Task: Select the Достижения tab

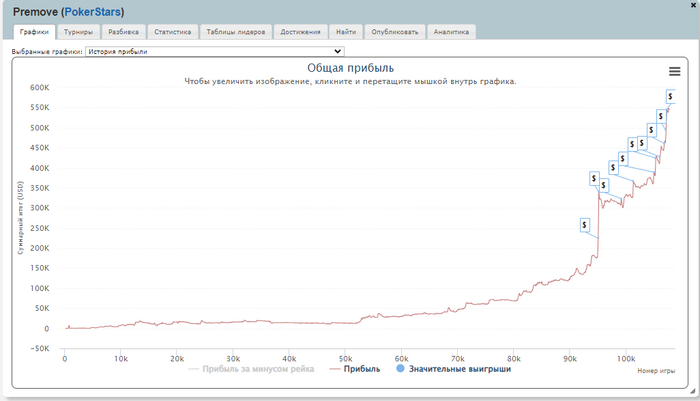Action: click(x=300, y=32)
